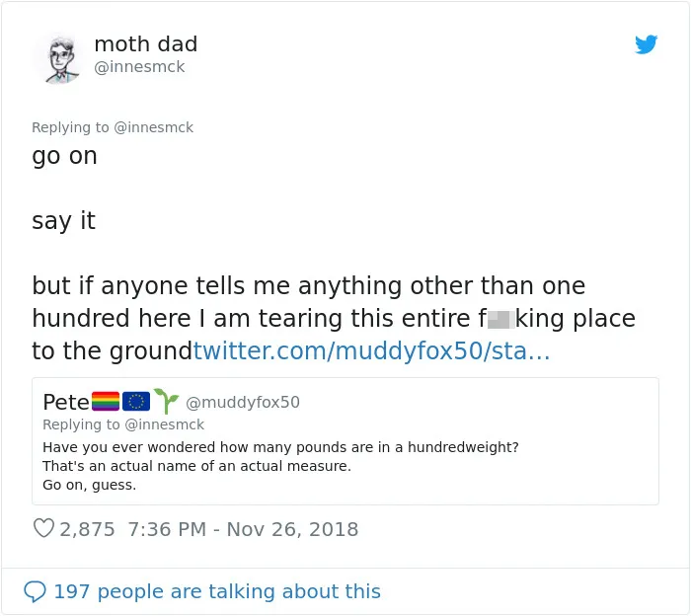691x616 pixels.
Task: Click the rainbow flag emoji beside Pete
Action: click(106, 402)
